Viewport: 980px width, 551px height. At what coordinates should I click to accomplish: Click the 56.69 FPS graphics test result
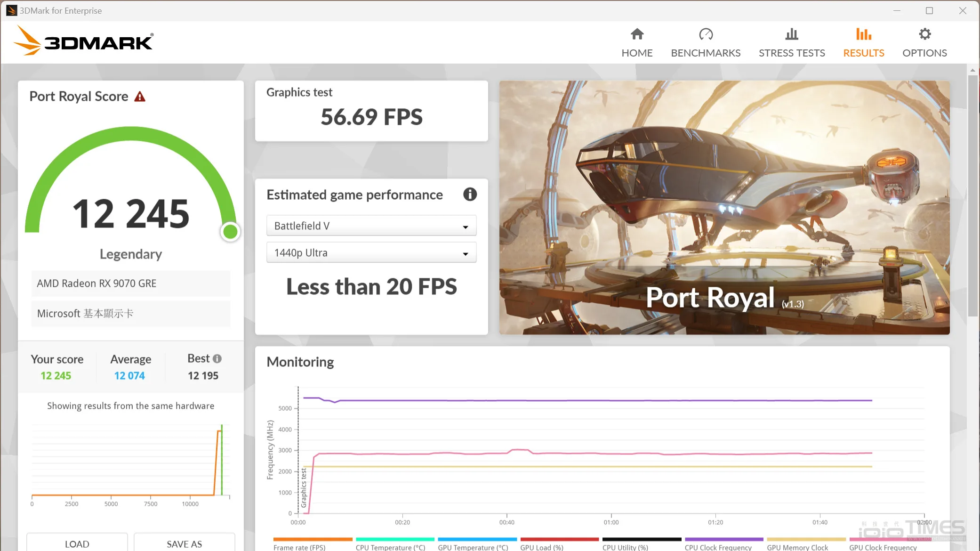pos(371,117)
